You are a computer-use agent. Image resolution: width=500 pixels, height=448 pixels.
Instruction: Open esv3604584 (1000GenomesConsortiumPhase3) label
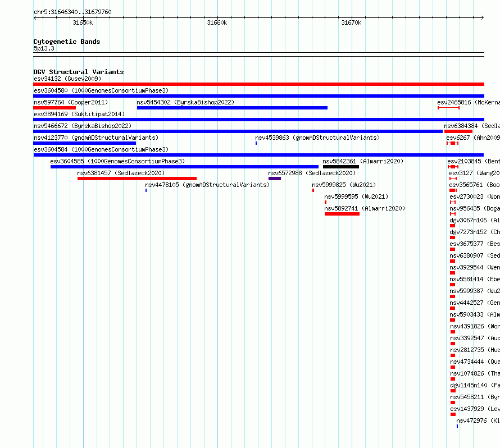(x=101, y=149)
